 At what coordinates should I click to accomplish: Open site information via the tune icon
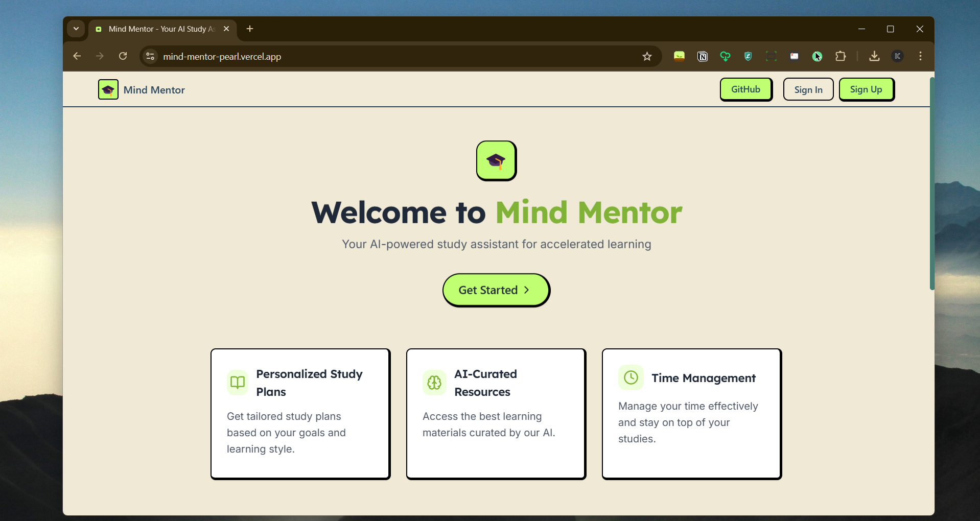click(x=150, y=56)
